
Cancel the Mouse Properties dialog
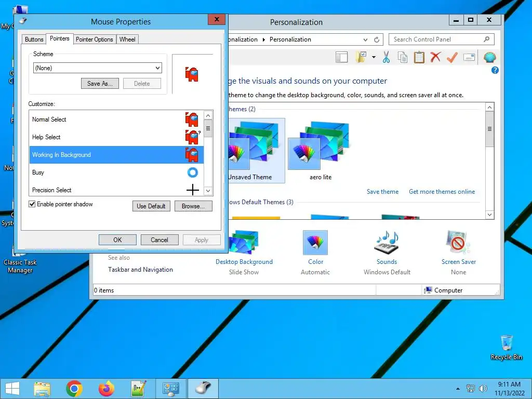pos(159,240)
